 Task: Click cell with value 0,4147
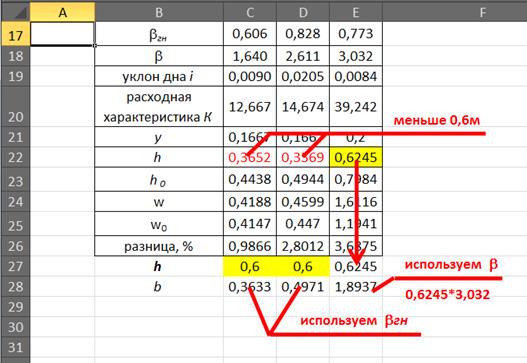(x=250, y=224)
